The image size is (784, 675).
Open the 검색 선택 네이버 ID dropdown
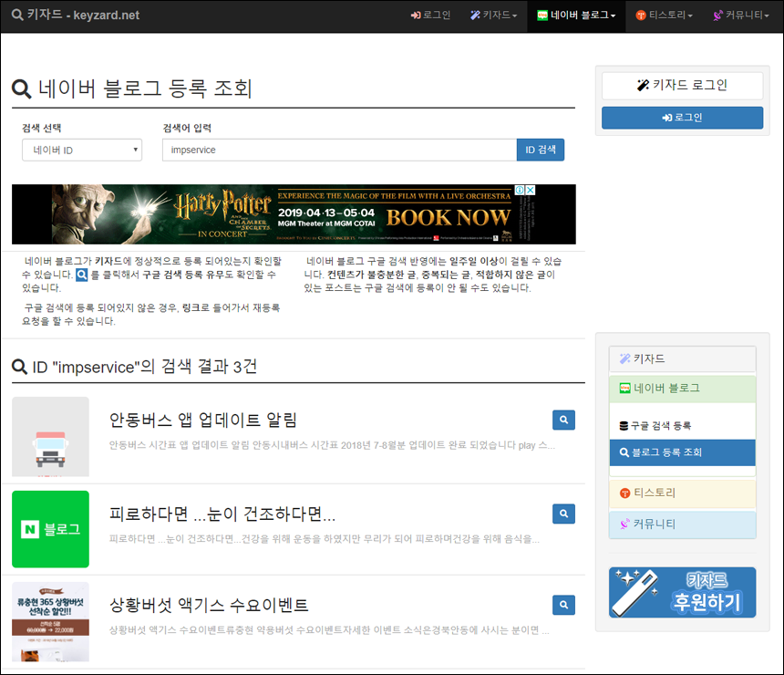[x=82, y=151]
